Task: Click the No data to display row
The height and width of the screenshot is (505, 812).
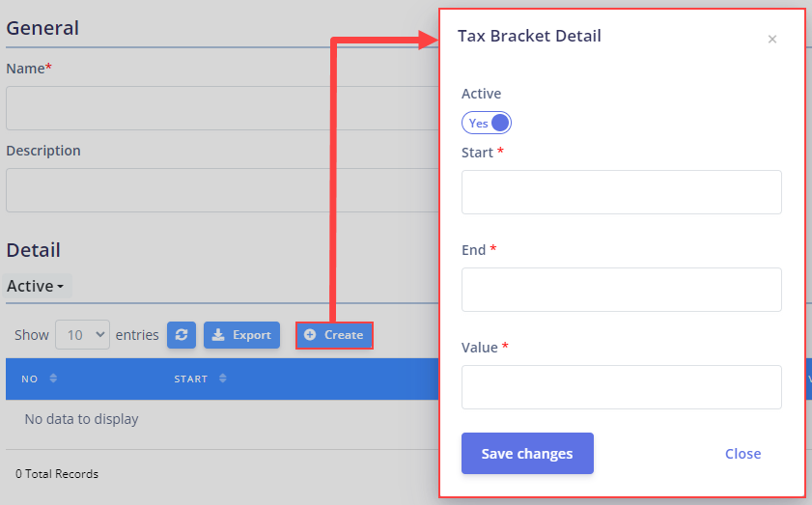Action: 222,419
